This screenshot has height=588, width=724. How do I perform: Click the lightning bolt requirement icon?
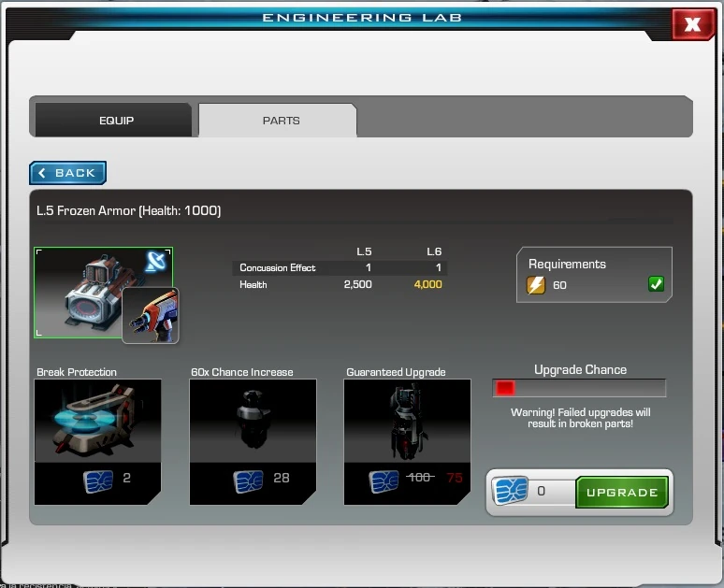point(536,285)
